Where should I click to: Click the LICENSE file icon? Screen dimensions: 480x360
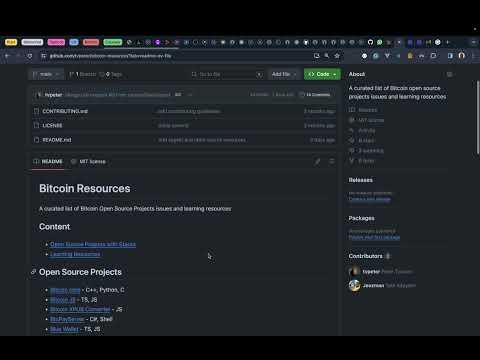pyautogui.click(x=36, y=126)
